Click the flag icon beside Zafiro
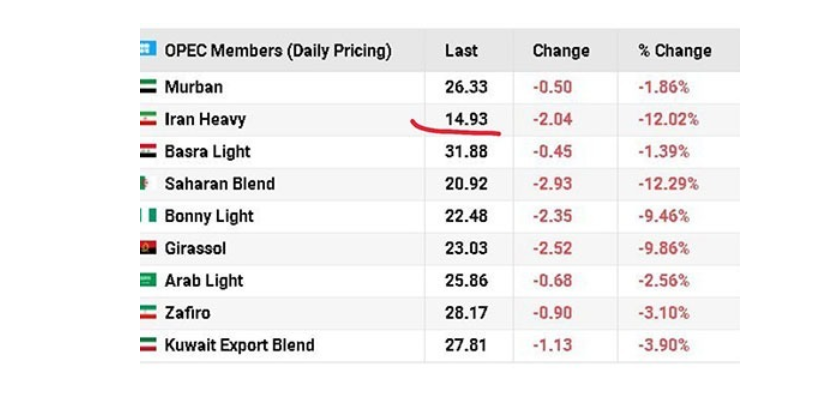The image size is (814, 398). (148, 312)
